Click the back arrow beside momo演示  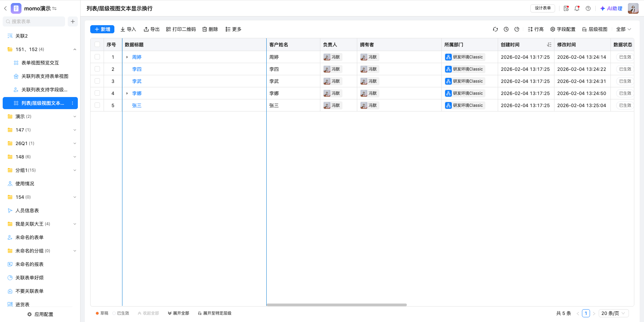coord(5,8)
